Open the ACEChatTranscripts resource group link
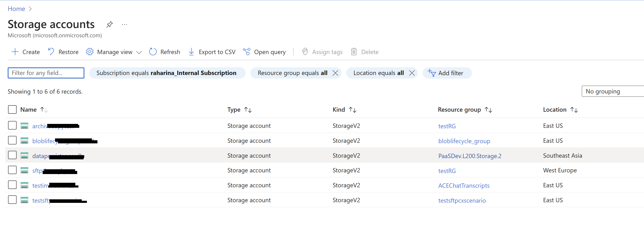 464,186
